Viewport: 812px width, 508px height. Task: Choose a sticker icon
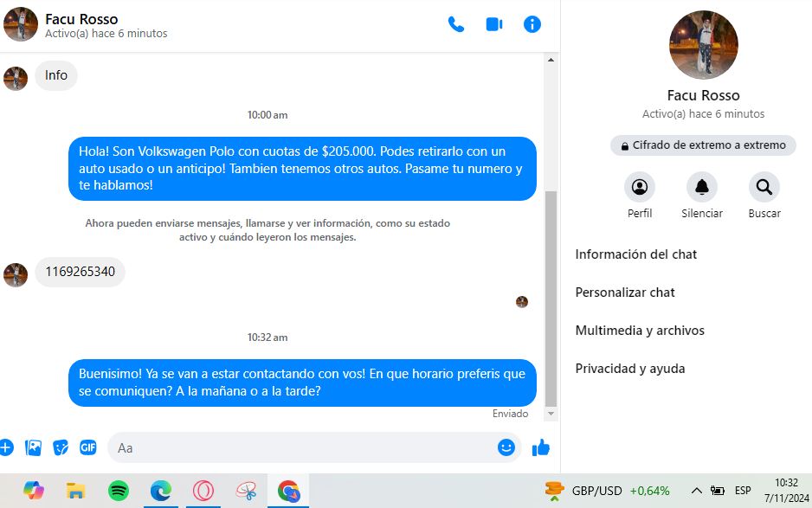(61, 447)
